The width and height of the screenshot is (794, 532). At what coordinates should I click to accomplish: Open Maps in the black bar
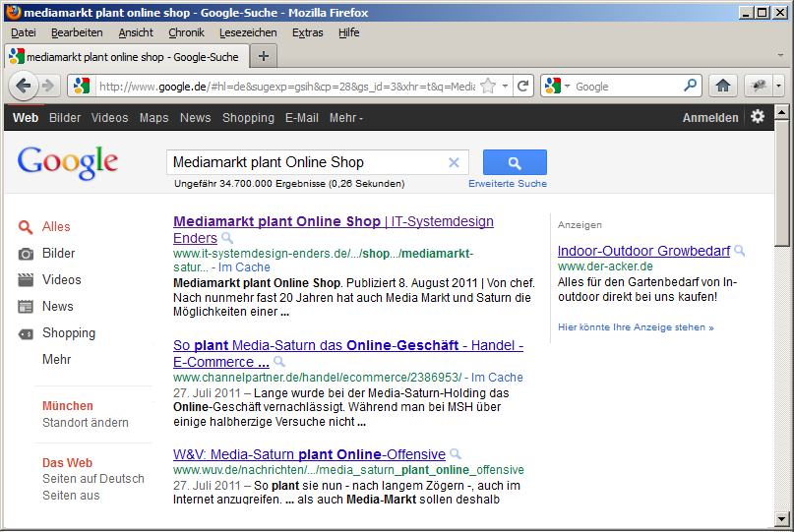[x=153, y=117]
